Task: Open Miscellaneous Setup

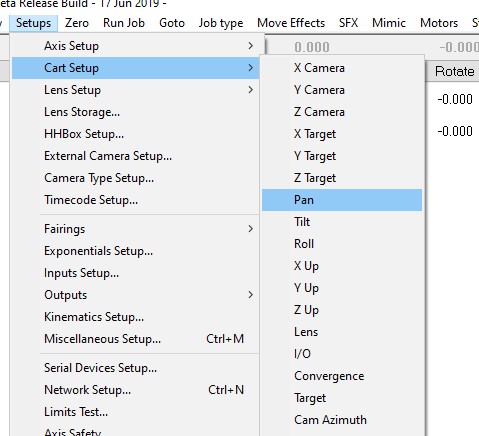Action: (x=135, y=339)
